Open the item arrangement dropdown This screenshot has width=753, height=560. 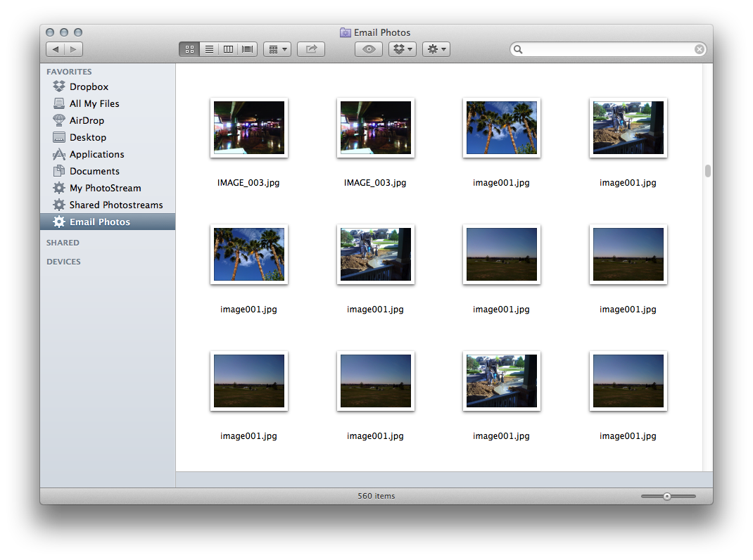[277, 49]
